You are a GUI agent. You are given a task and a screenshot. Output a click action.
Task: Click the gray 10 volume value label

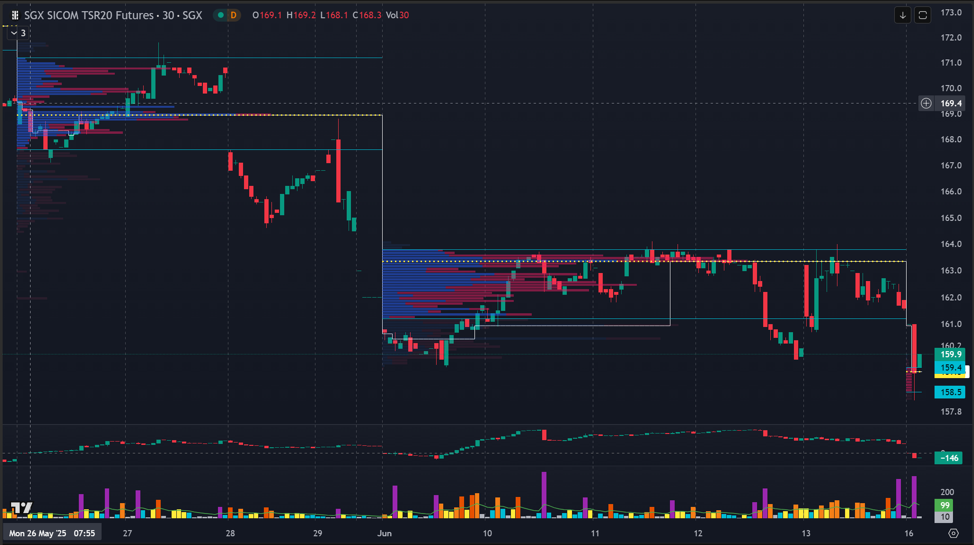(944, 517)
